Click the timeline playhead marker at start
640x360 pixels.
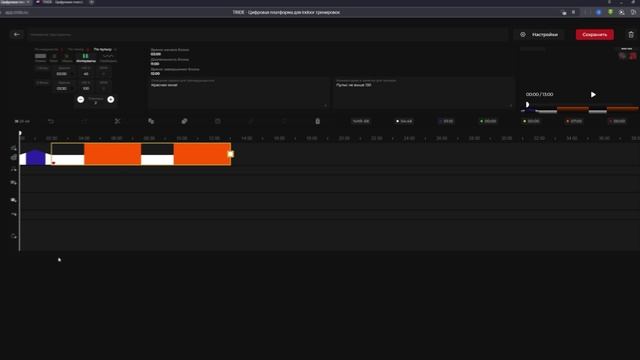coord(20,133)
